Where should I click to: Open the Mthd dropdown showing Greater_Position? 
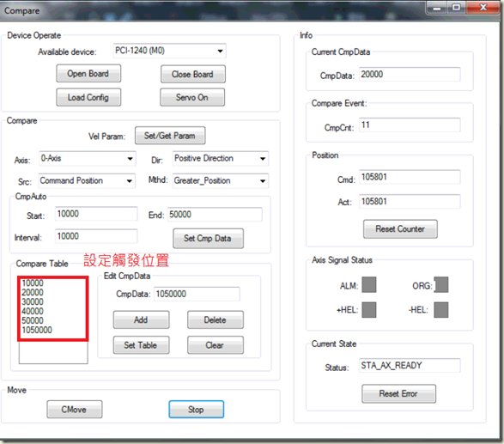pyautogui.click(x=220, y=180)
